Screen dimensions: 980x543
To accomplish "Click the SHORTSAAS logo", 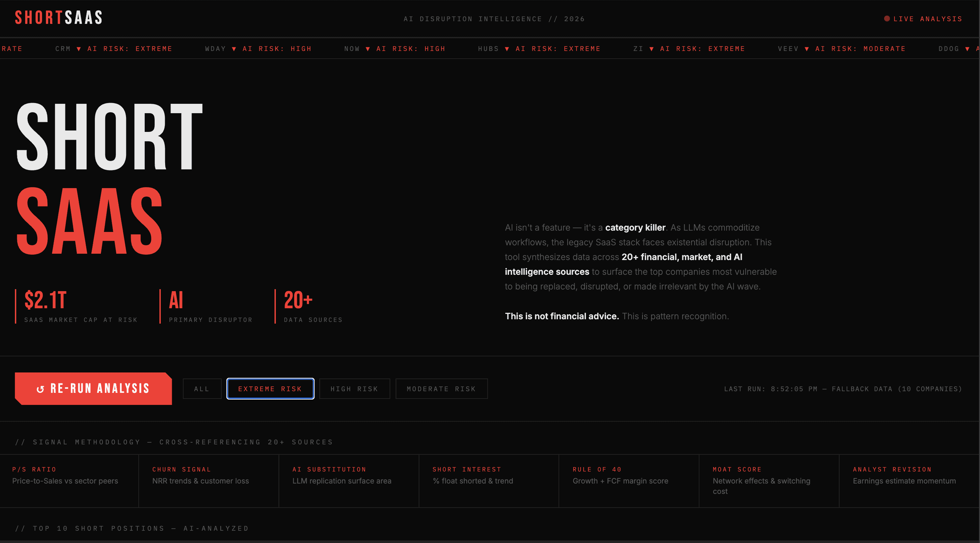I will pyautogui.click(x=59, y=18).
